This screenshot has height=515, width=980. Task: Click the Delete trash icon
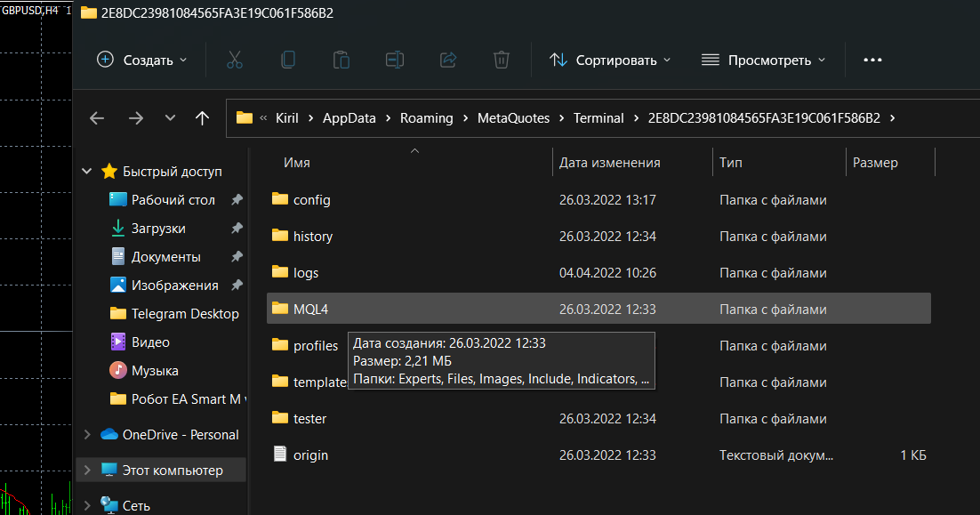pos(502,60)
